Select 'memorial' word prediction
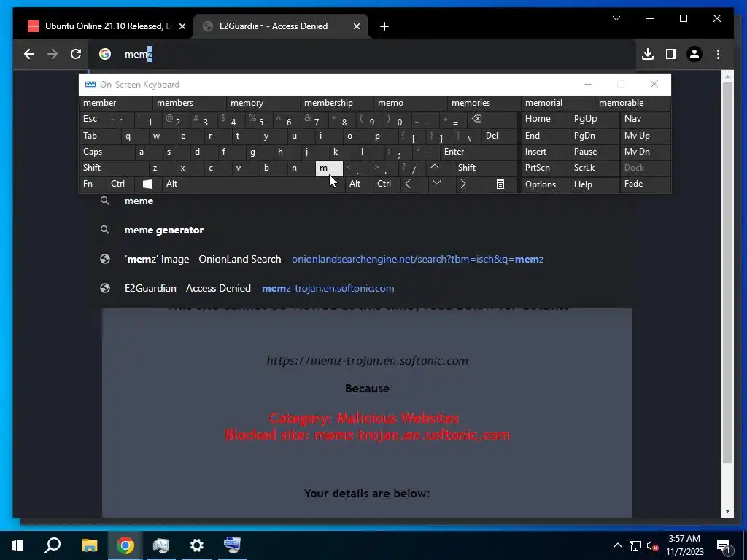The width and height of the screenshot is (747, 560). pos(558,103)
